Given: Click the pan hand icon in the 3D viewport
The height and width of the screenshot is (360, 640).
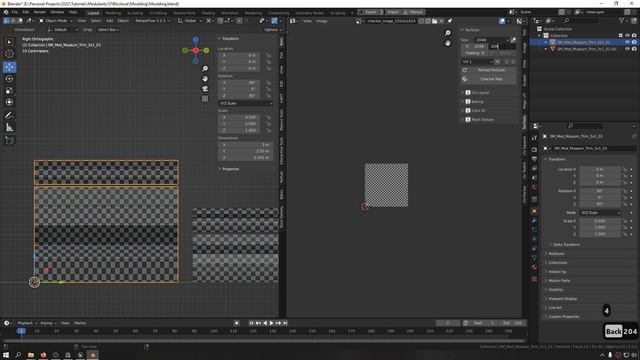Looking at the screenshot, I should [x=205, y=78].
